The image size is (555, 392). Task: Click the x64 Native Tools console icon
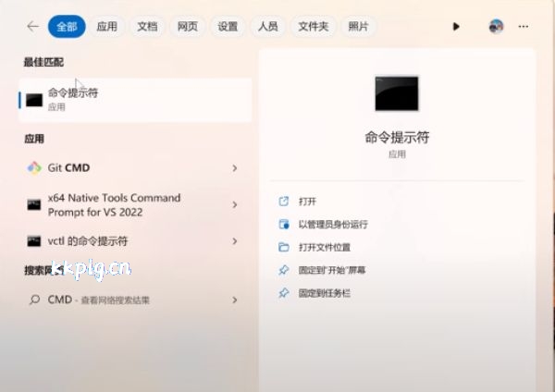tap(34, 205)
